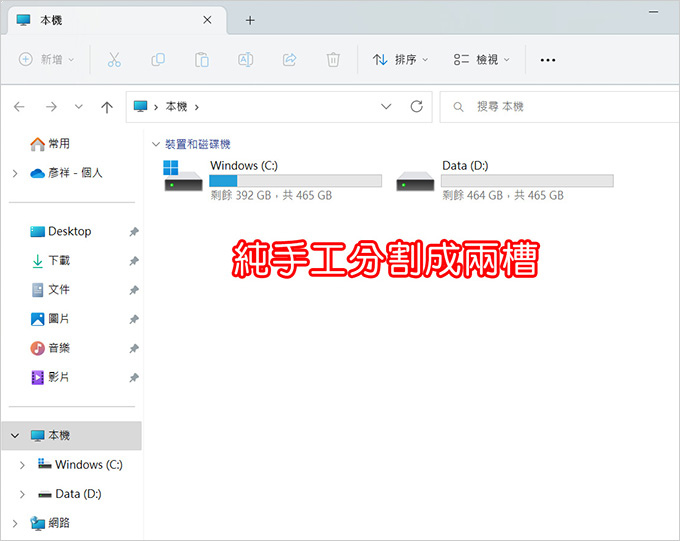The image size is (680, 541).
Task: Open address bar history dropdown
Action: (386, 106)
